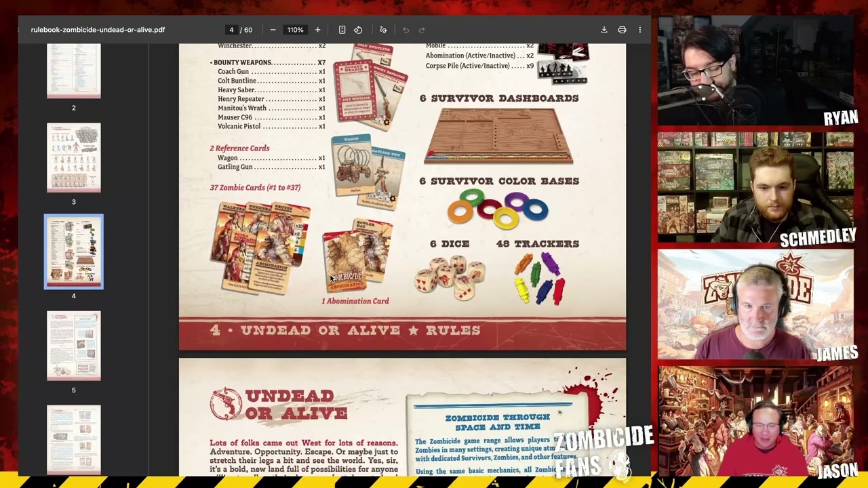Open page 2 thumbnail
Image resolution: width=868 pixels, height=488 pixels.
[74, 71]
